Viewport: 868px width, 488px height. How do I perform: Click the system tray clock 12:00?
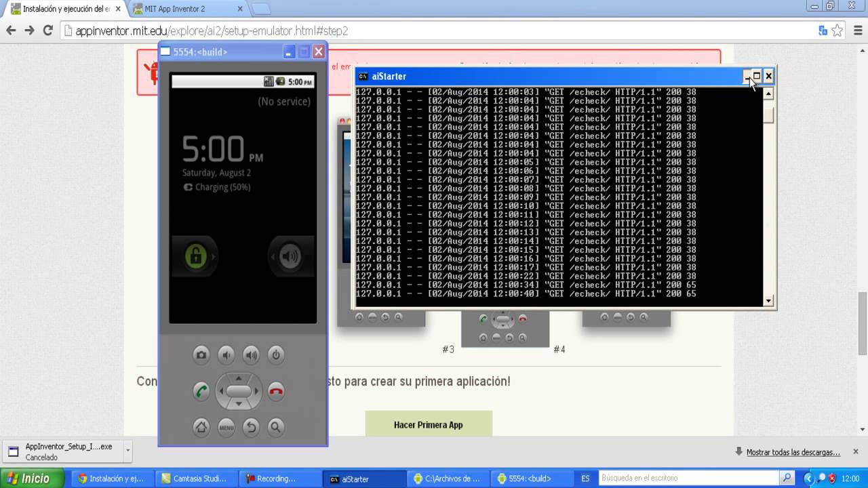coord(852,479)
